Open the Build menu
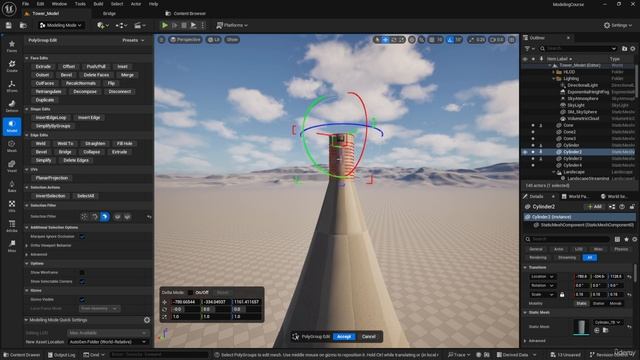 click(x=98, y=4)
